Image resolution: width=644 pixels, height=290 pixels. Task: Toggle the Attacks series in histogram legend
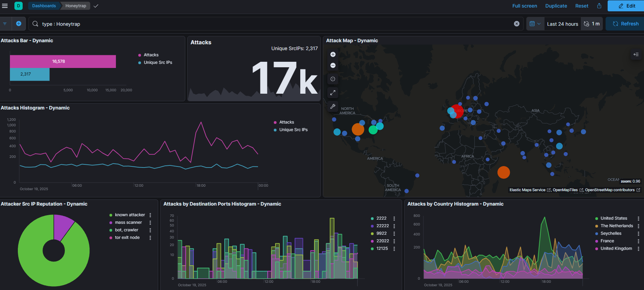tap(286, 122)
